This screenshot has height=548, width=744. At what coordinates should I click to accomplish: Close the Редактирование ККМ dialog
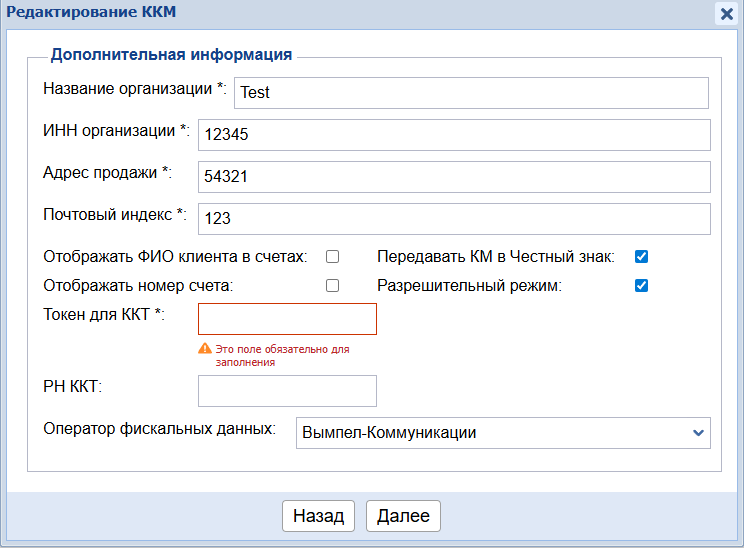(x=727, y=13)
